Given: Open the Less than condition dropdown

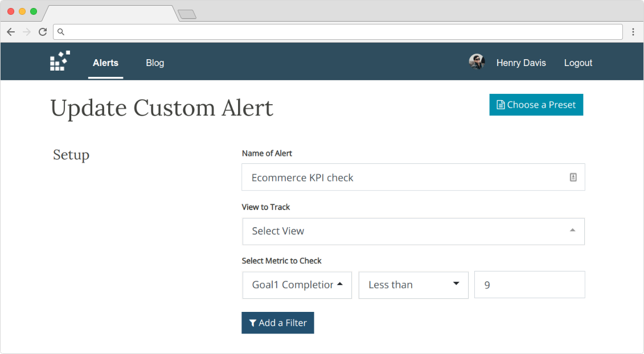Looking at the screenshot, I should point(413,285).
